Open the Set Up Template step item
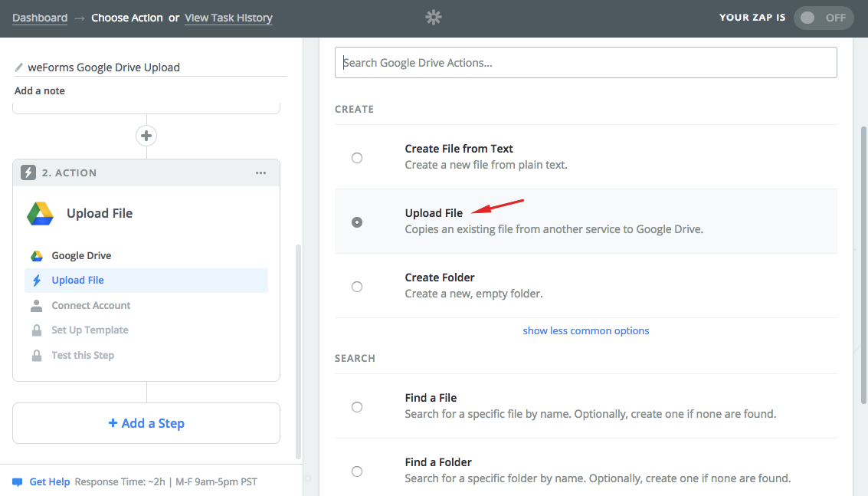 coord(90,330)
